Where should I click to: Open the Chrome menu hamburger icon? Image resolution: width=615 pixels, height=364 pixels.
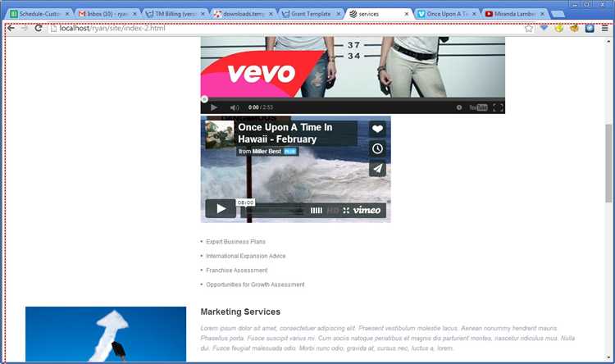[x=605, y=28]
